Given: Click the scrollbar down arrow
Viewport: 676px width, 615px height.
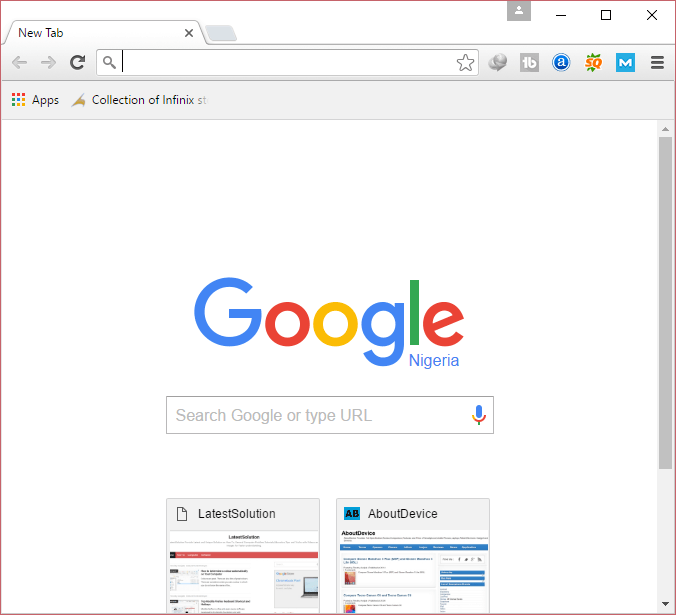Looking at the screenshot, I should (665, 603).
